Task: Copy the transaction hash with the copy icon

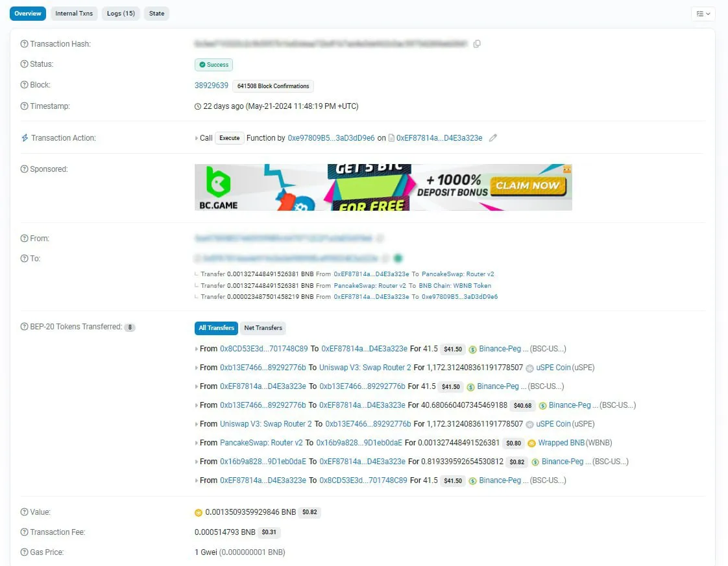Action: (x=477, y=44)
